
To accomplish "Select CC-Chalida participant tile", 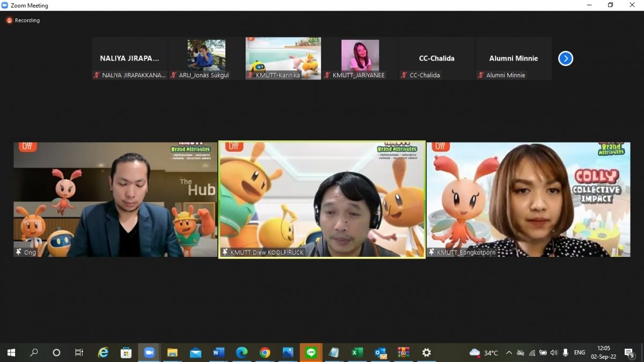I will [x=437, y=58].
